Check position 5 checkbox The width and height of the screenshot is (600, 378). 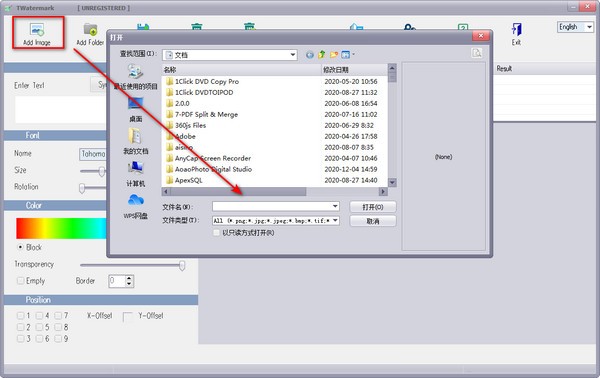(x=39, y=327)
